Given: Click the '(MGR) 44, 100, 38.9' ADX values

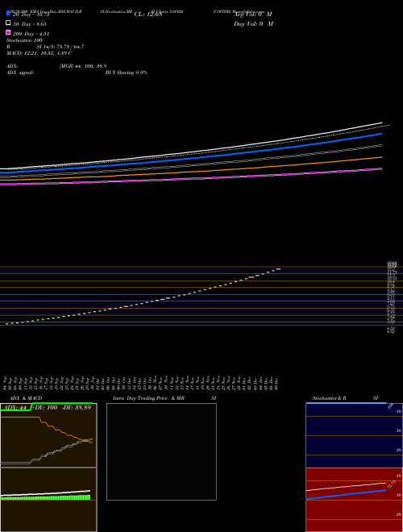Looking at the screenshot, I should 83,66.
